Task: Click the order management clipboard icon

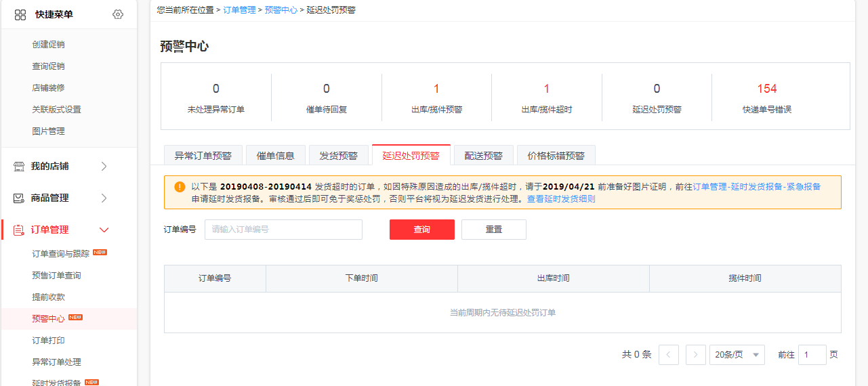Action: pos(19,230)
